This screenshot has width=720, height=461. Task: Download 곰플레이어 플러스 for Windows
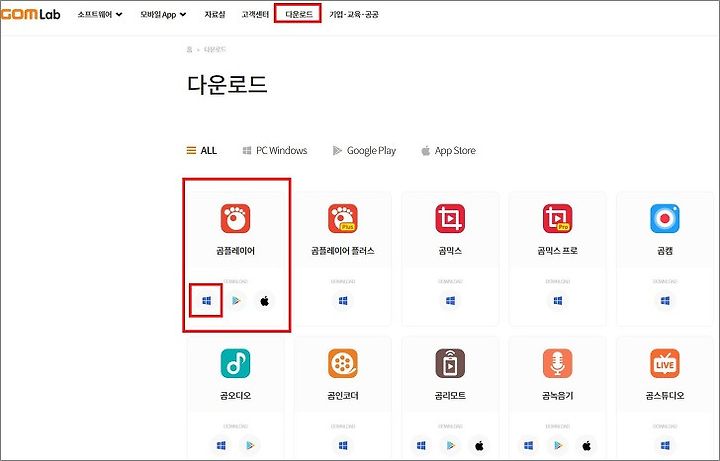(343, 301)
